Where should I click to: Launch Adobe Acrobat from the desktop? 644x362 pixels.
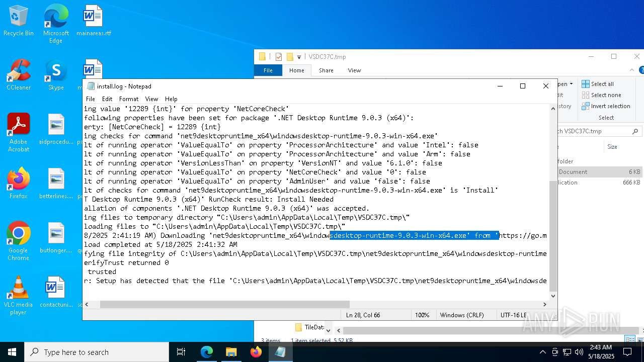[x=19, y=133]
